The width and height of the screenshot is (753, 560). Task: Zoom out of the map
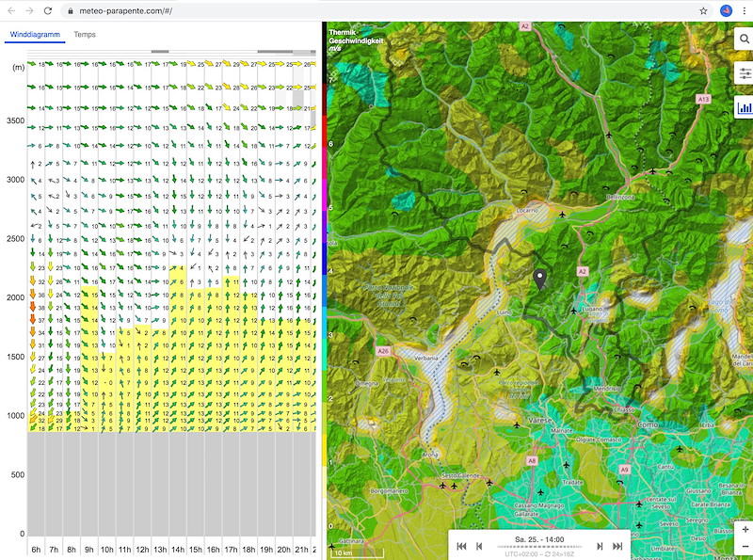[x=745, y=547]
